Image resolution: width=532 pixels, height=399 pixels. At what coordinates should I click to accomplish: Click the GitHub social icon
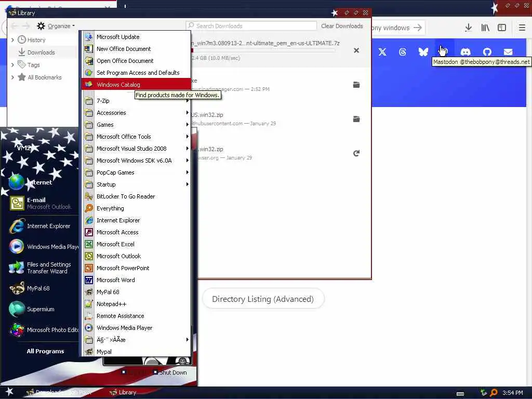tap(487, 52)
